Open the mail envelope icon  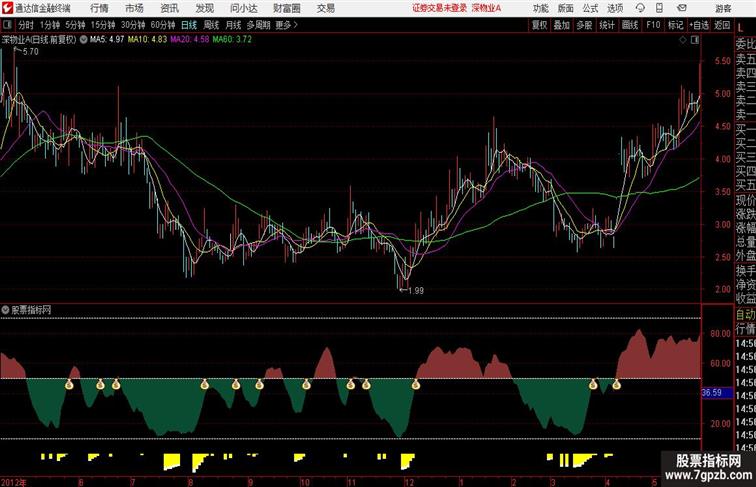pos(682,8)
